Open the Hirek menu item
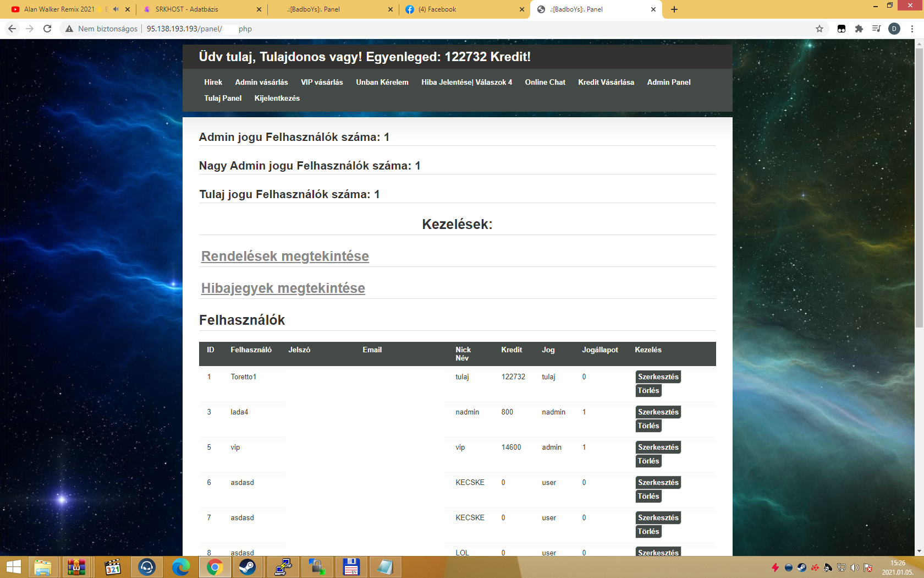 [213, 82]
